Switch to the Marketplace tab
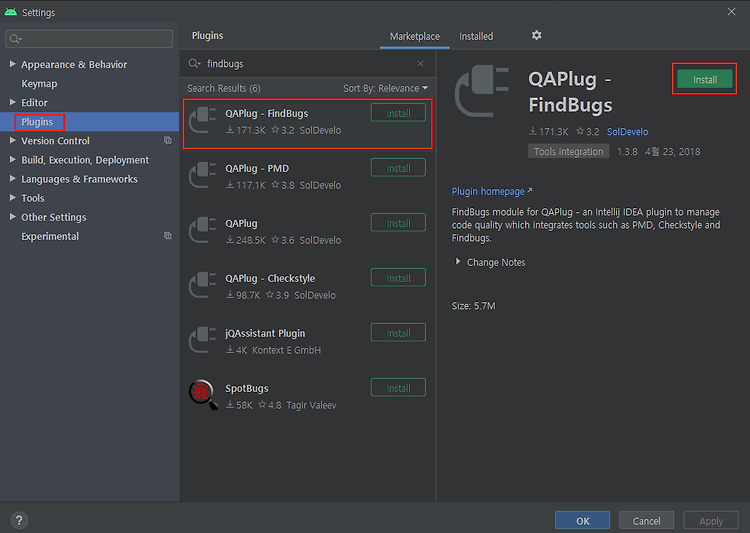Image resolution: width=750 pixels, height=533 pixels. point(414,36)
